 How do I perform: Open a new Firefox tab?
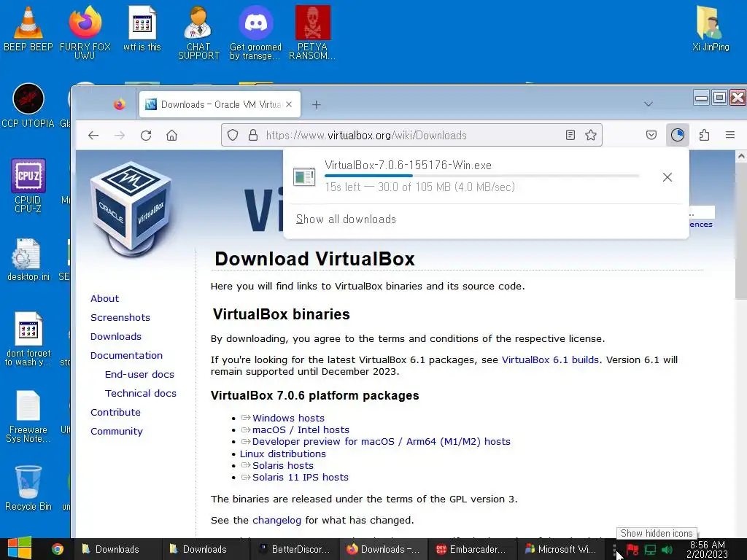click(x=317, y=104)
